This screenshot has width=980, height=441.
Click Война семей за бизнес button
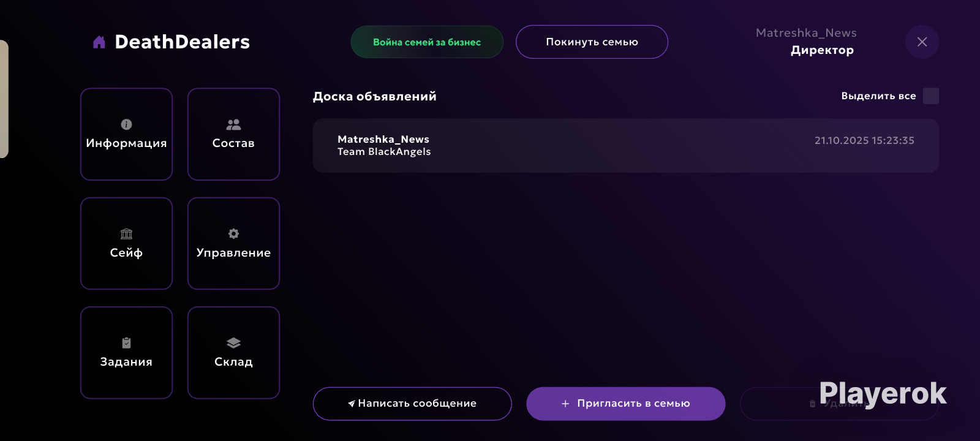click(x=427, y=42)
